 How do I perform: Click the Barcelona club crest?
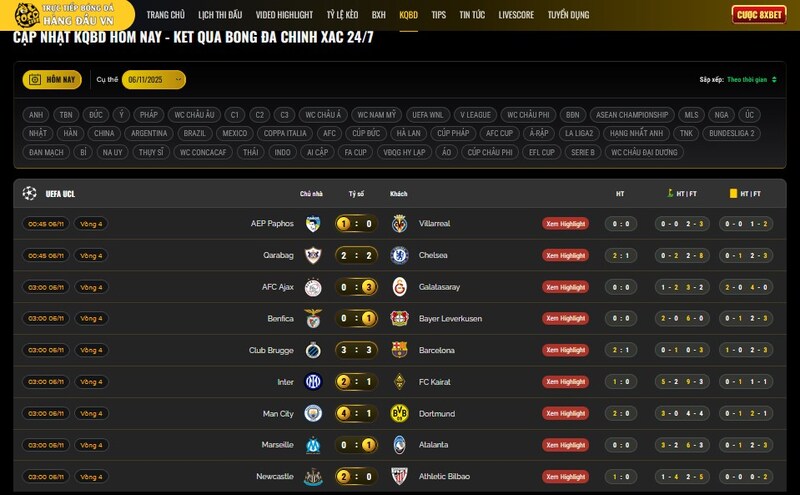pyautogui.click(x=399, y=350)
